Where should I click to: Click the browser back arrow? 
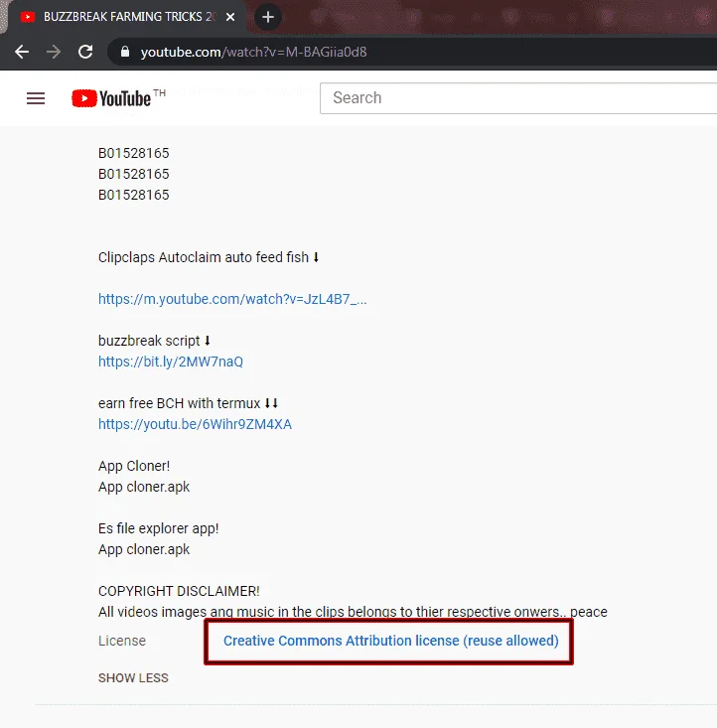[x=22, y=52]
